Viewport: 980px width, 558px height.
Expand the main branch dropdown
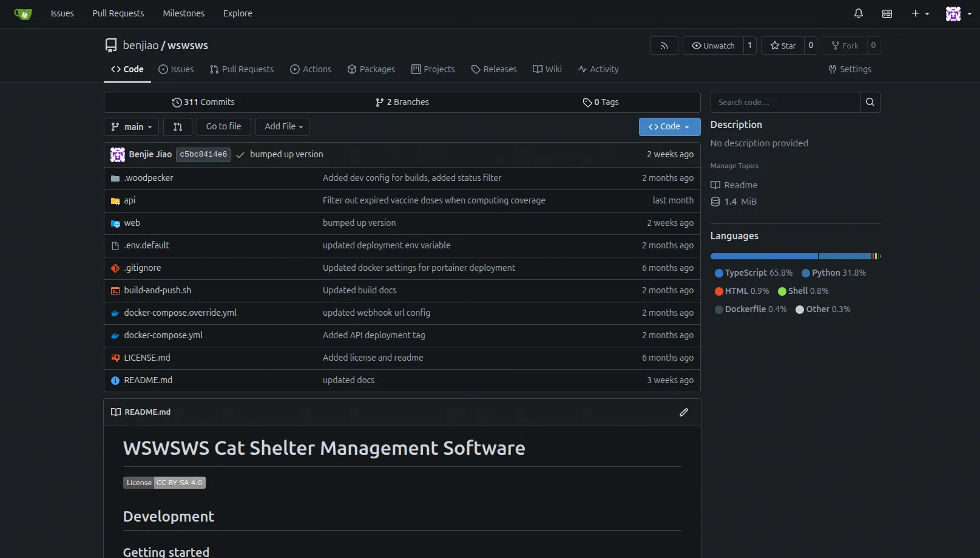point(132,127)
